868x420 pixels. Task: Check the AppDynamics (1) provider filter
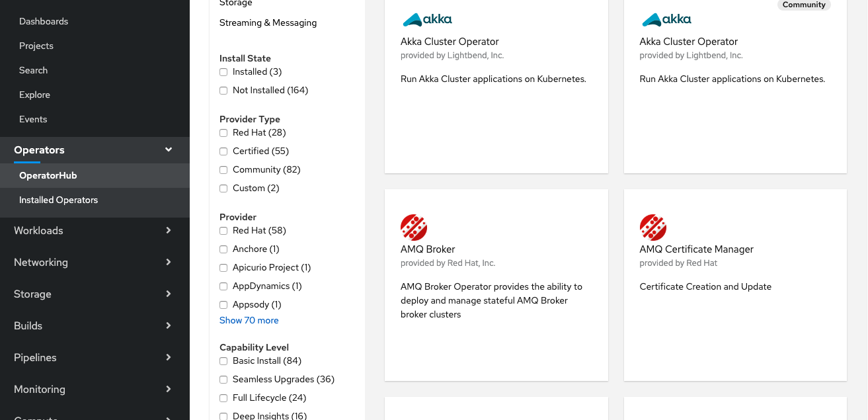click(x=223, y=286)
